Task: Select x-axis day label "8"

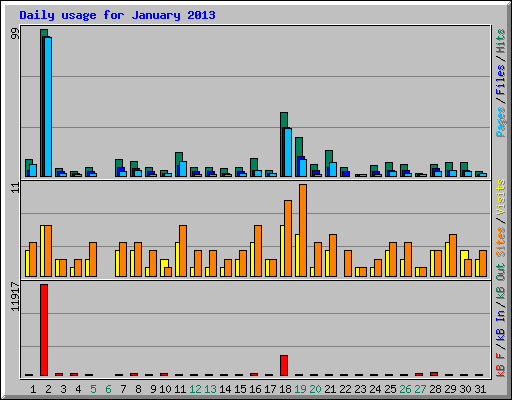Action: [138, 389]
